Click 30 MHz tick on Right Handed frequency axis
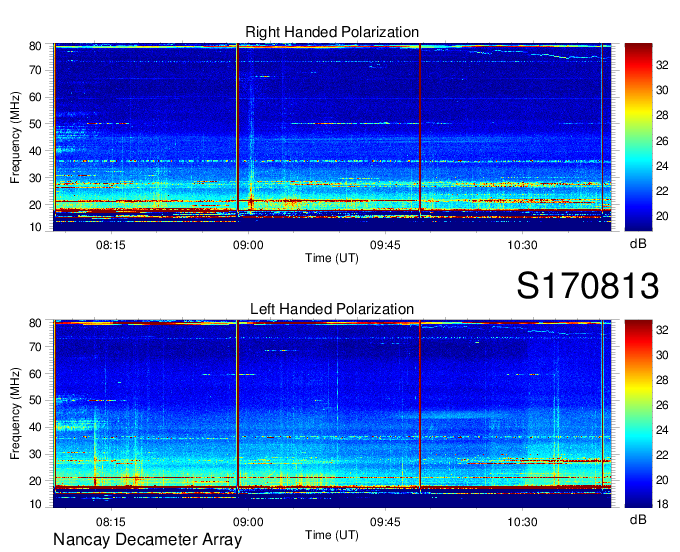This screenshot has height=552, width=680. (35, 178)
